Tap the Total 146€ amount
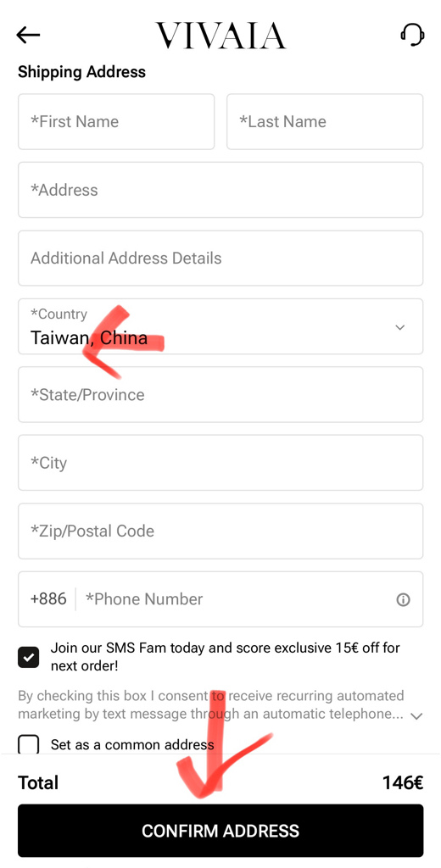 (x=403, y=782)
